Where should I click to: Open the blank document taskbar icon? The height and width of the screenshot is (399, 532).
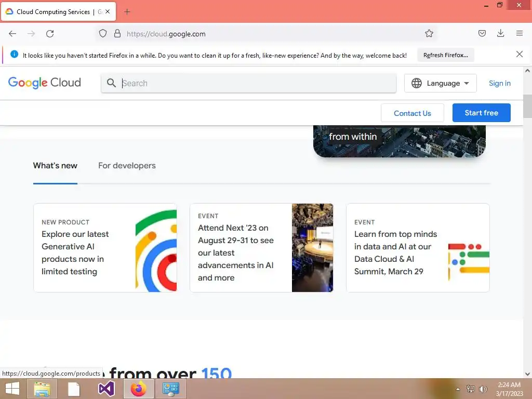pyautogui.click(x=74, y=389)
